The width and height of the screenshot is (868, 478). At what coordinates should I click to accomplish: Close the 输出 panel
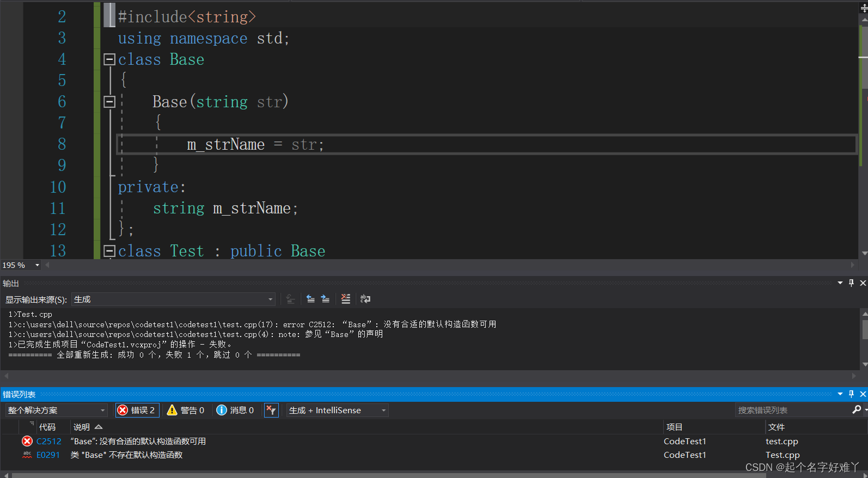click(x=863, y=283)
